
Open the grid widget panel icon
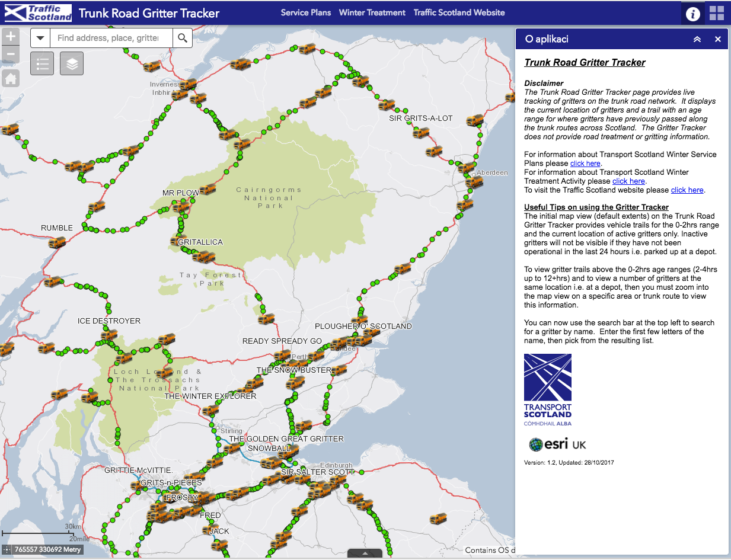pos(717,13)
